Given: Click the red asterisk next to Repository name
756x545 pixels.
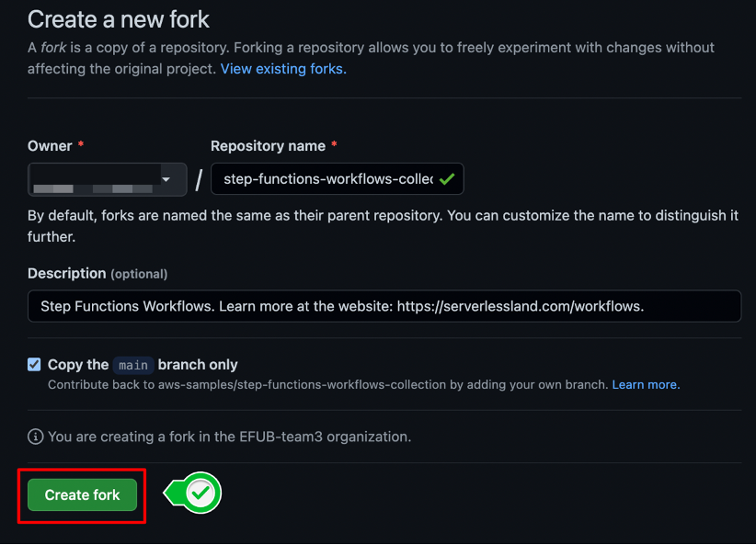Looking at the screenshot, I should tap(334, 146).
